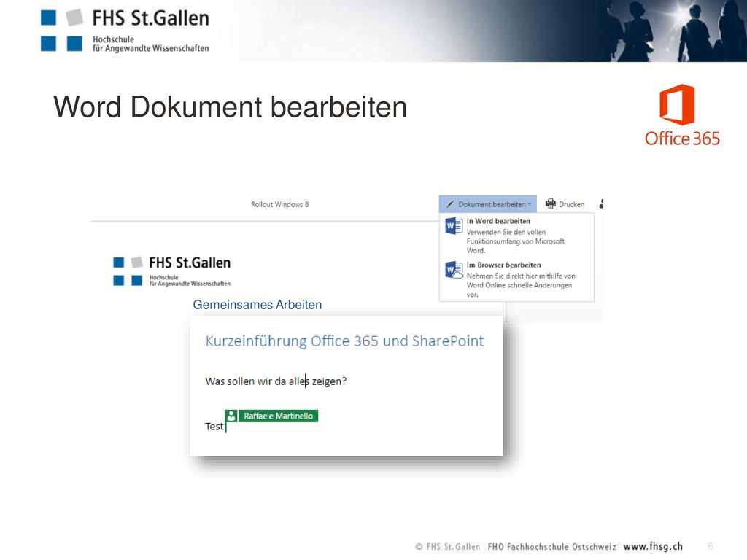747x560 pixels.
Task: Click the FHS St.Gallen logo inside the document
Action: (x=171, y=271)
